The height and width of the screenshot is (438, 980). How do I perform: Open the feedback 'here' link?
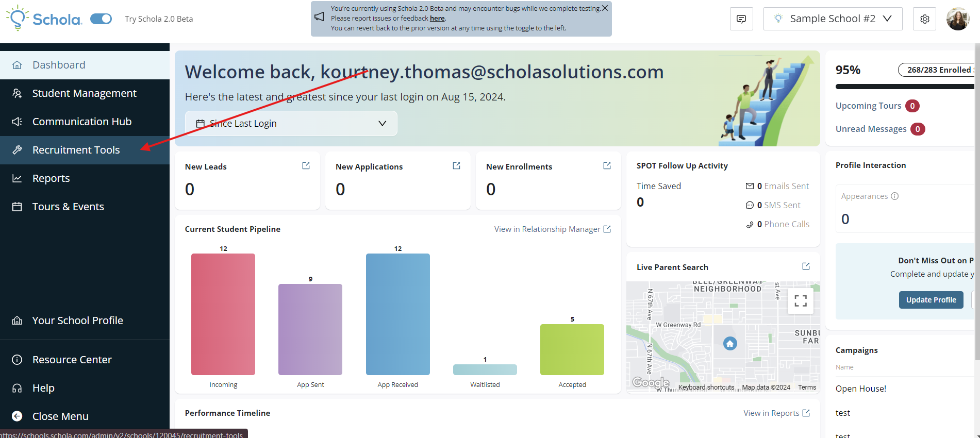(x=437, y=18)
